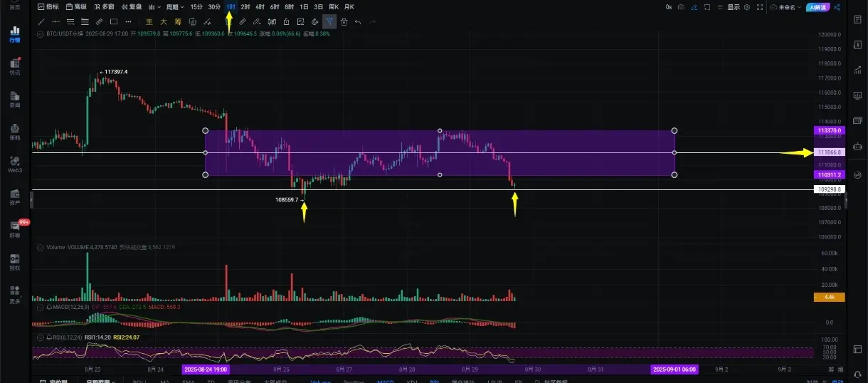The width and height of the screenshot is (868, 383).
Task: Select the horizontal line drawing tool
Action: tap(56, 22)
